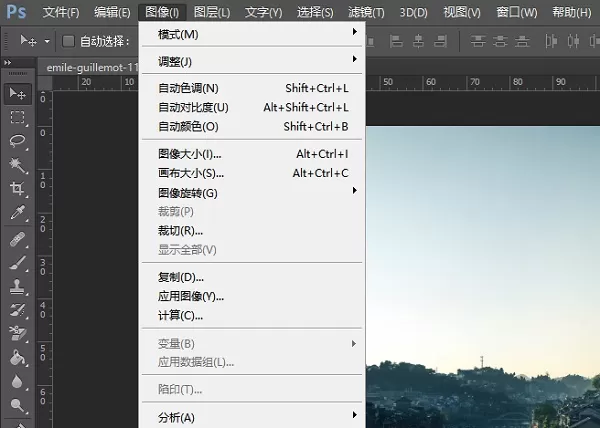The height and width of the screenshot is (428, 600).
Task: Select the Eraser tool
Action: point(18,334)
